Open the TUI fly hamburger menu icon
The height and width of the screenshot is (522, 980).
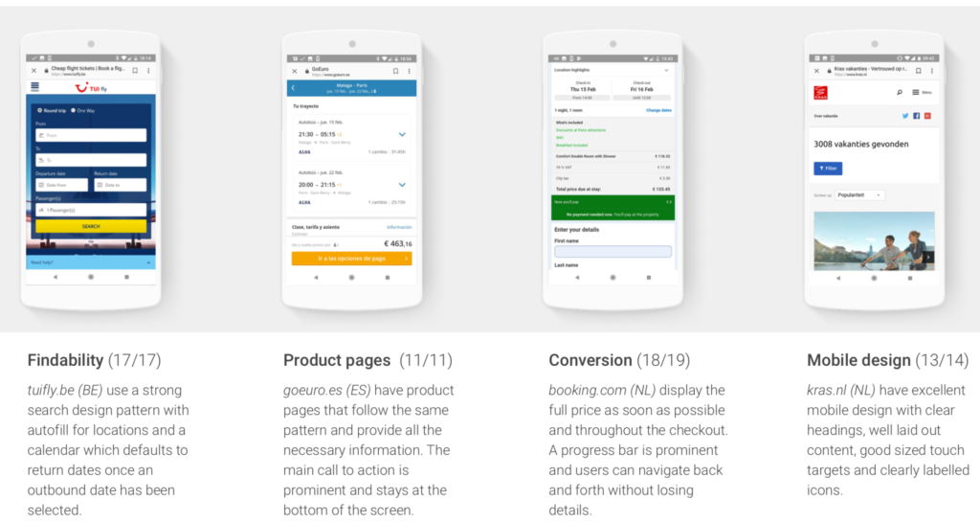click(35, 87)
